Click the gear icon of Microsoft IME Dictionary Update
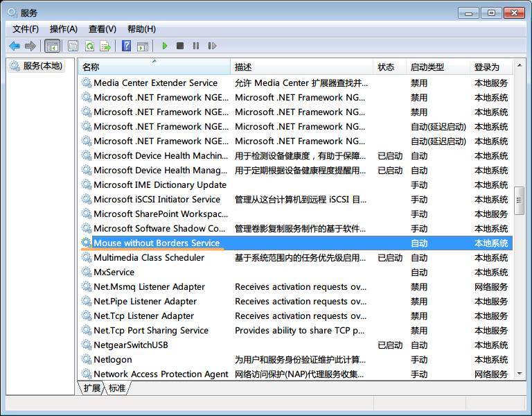 87,184
